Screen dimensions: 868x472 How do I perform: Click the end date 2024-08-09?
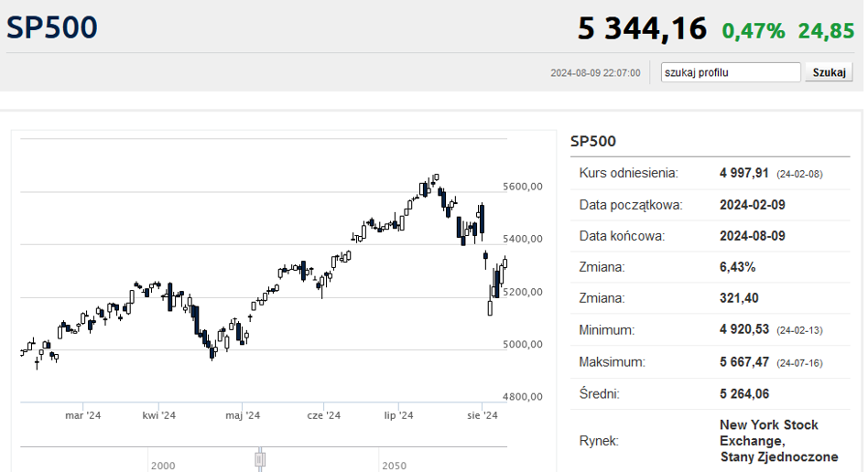(753, 236)
